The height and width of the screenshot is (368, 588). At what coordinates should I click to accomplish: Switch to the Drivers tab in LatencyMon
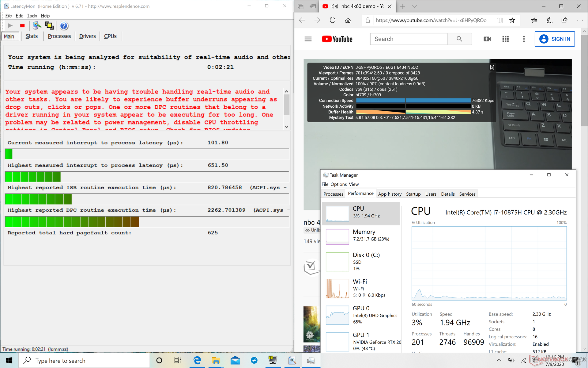click(x=87, y=36)
